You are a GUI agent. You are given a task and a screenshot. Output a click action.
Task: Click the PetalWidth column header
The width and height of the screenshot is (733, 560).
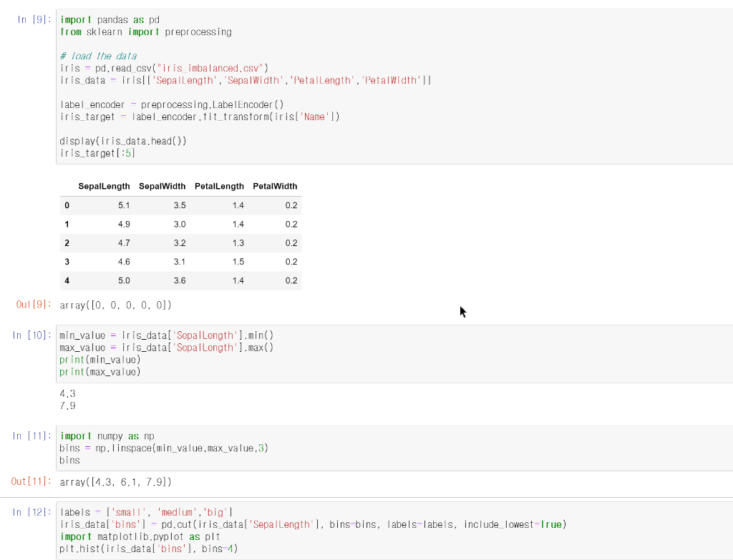[x=275, y=187]
